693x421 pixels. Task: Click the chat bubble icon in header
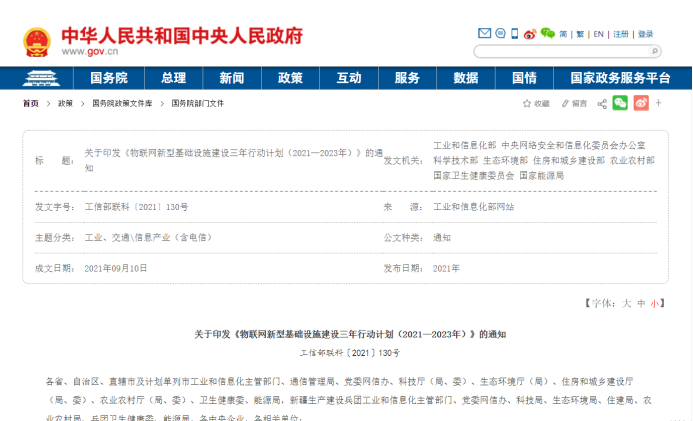500,33
